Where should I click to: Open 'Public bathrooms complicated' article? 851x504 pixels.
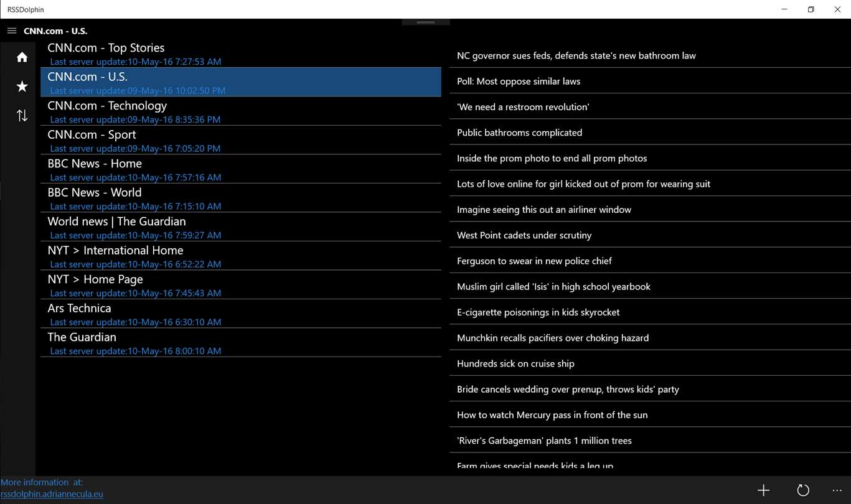coord(650,132)
